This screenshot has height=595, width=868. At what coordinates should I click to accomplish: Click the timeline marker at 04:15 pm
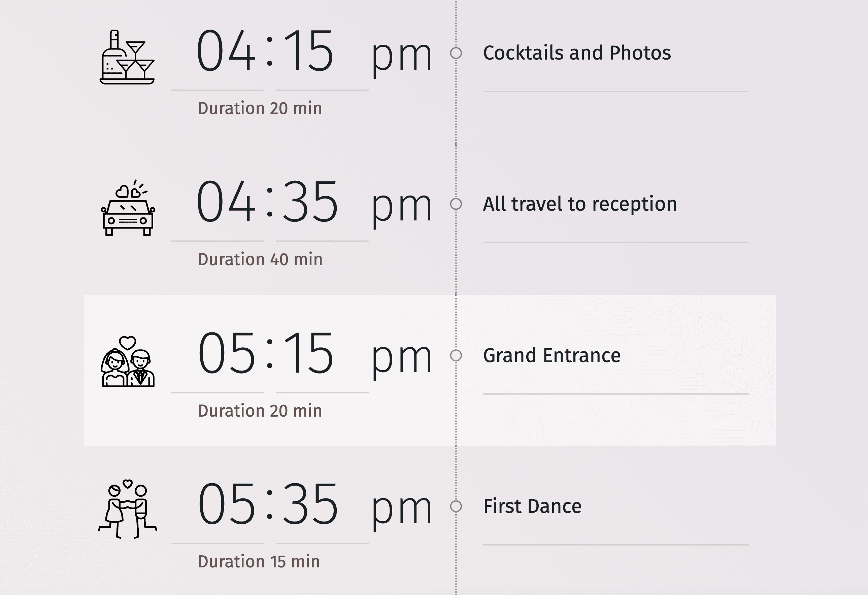tap(458, 52)
